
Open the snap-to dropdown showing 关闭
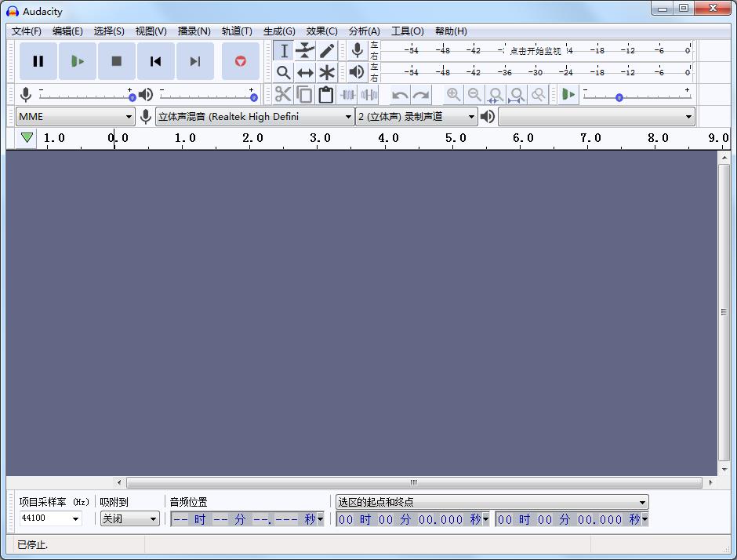click(x=129, y=518)
